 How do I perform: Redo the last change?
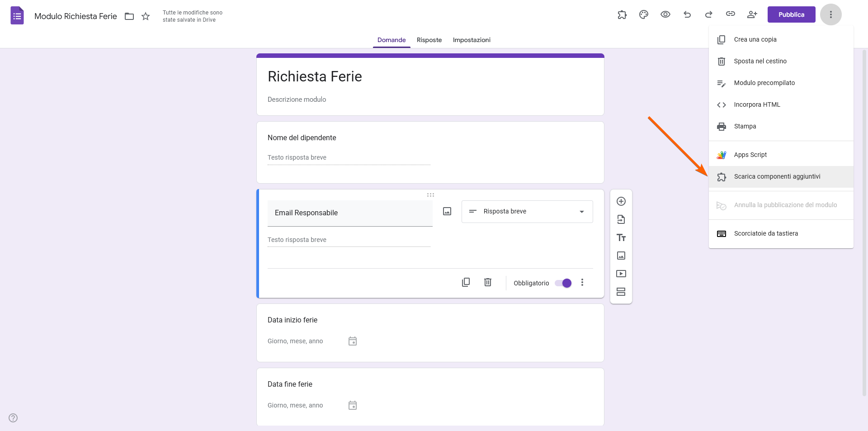[708, 14]
